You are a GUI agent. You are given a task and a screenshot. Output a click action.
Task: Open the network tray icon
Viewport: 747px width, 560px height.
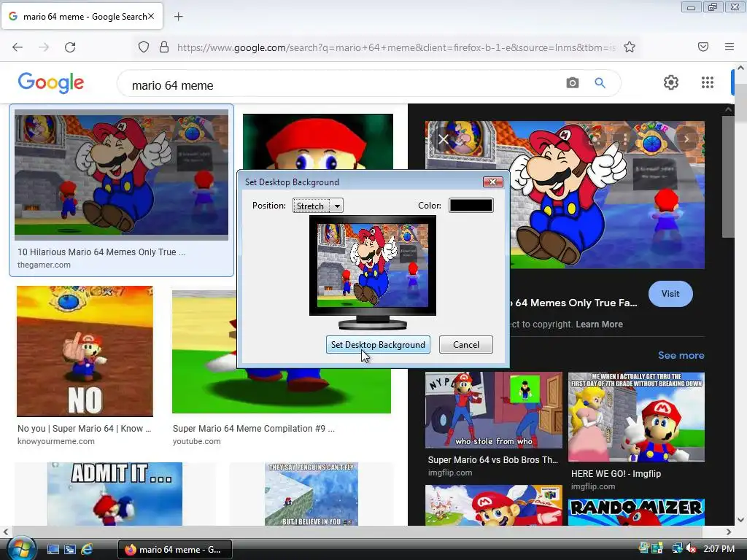click(676, 549)
